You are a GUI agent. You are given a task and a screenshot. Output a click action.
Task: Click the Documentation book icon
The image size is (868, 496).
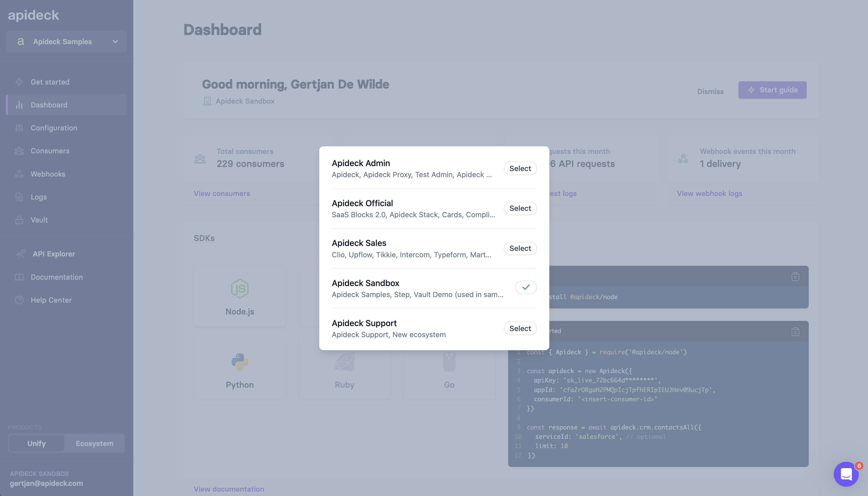click(x=19, y=277)
